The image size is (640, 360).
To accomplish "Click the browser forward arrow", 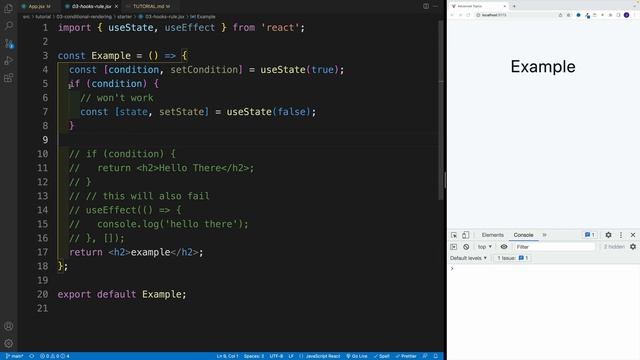I will coord(460,15).
